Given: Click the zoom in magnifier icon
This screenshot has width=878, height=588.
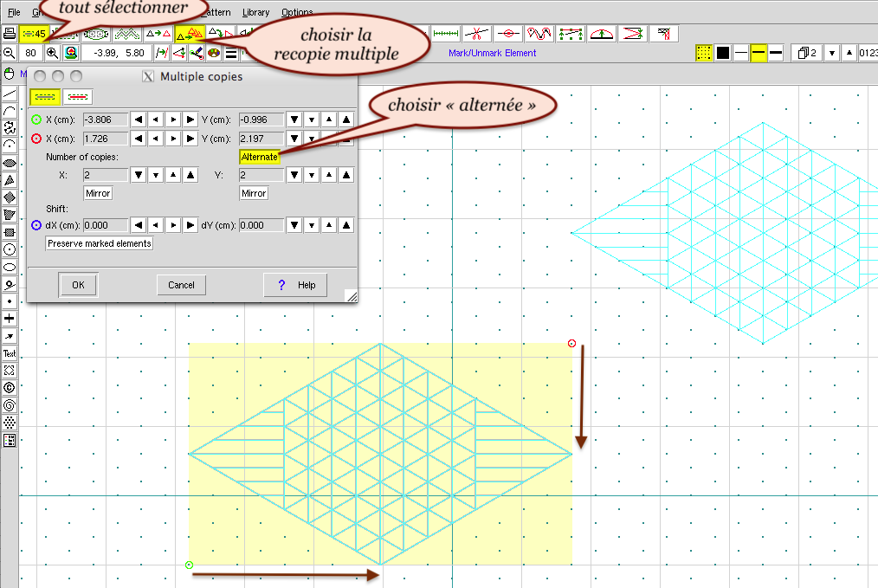Looking at the screenshot, I should (52, 53).
